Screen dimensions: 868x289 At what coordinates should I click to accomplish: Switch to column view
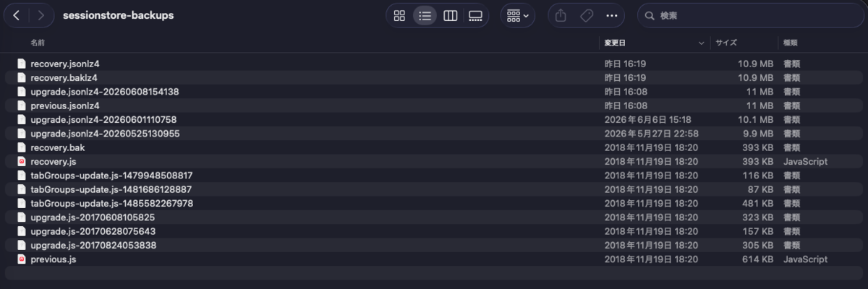point(450,15)
